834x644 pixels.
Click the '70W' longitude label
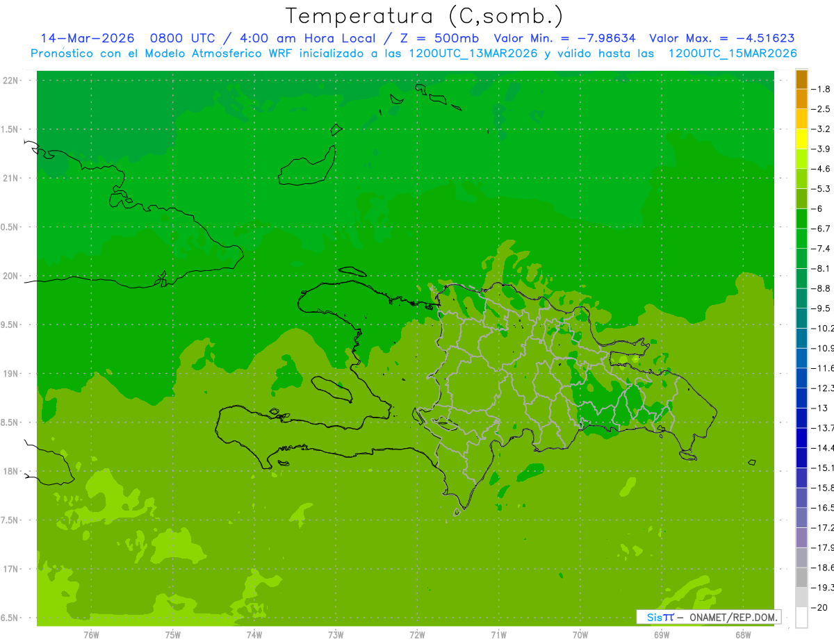[580, 634]
